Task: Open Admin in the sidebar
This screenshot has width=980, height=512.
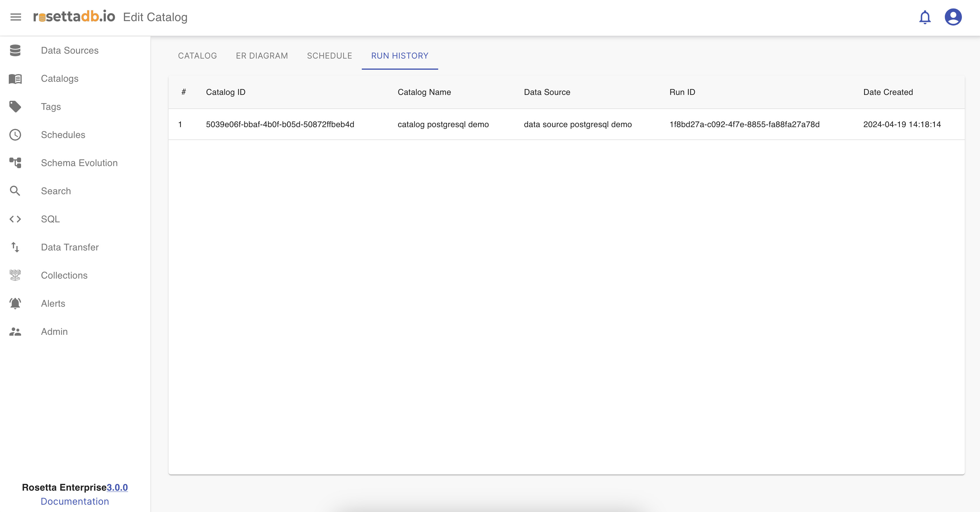Action: coord(54,332)
